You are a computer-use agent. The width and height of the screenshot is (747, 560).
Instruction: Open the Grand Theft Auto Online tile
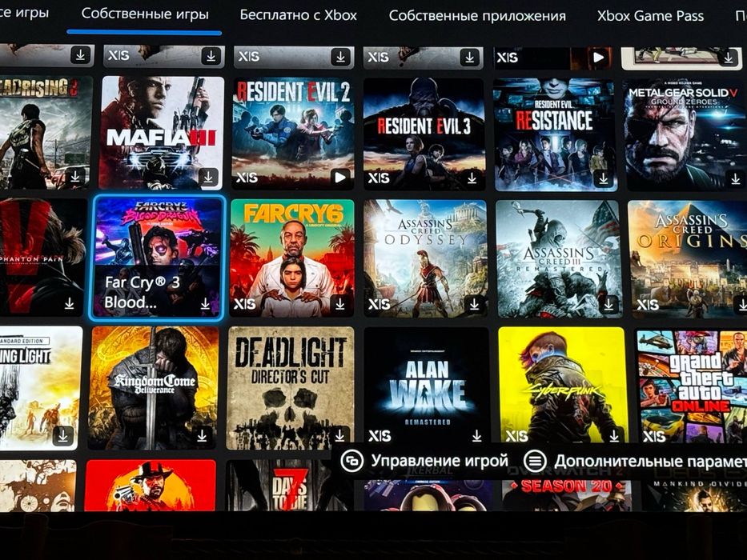[x=692, y=386]
